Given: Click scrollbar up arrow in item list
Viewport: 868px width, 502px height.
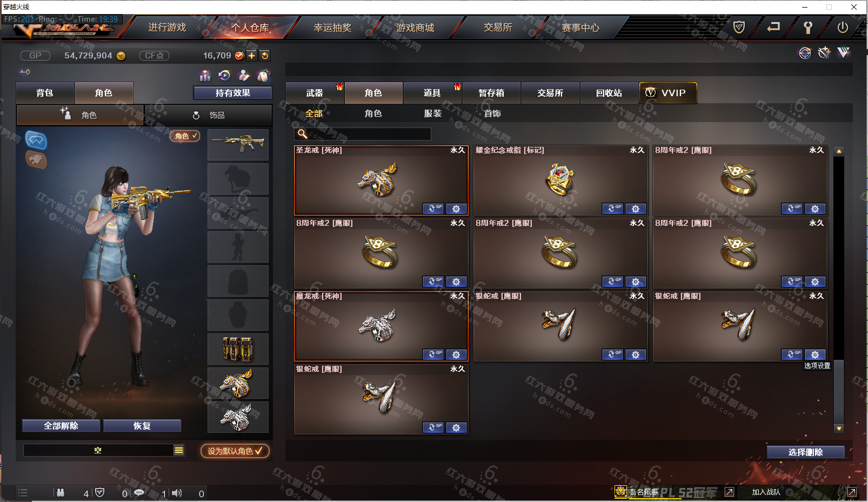Looking at the screenshot, I should [839, 151].
